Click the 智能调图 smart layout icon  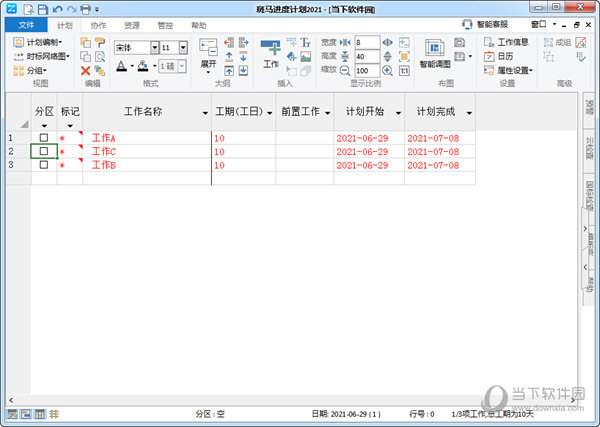coord(433,51)
